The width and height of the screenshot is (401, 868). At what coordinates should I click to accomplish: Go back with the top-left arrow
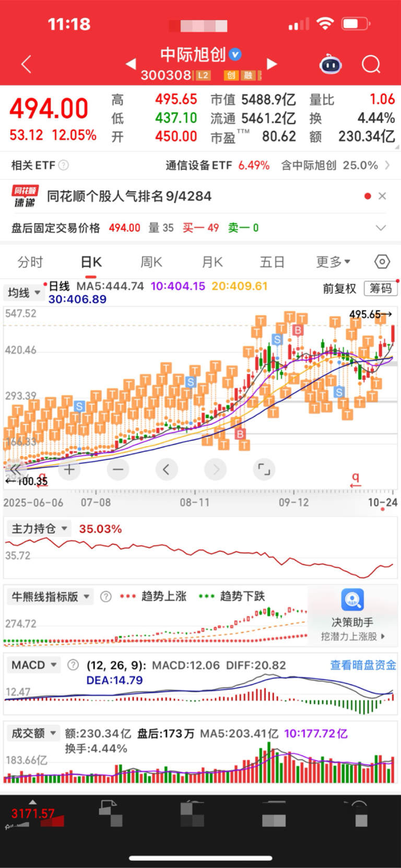coord(27,64)
